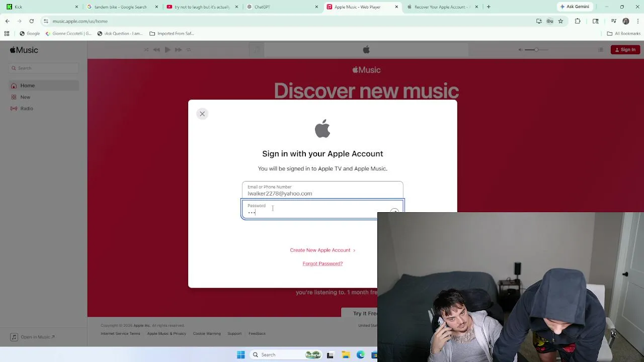The width and height of the screenshot is (644, 362).
Task: Reload the current page
Action: 32,21
